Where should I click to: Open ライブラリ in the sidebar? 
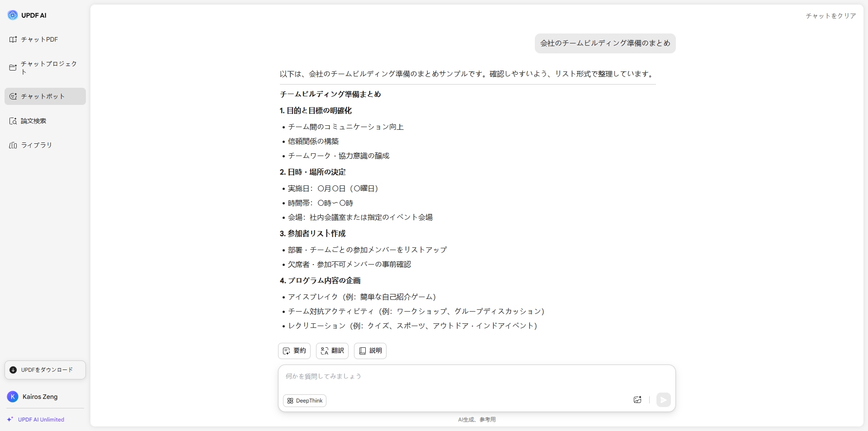[45, 145]
